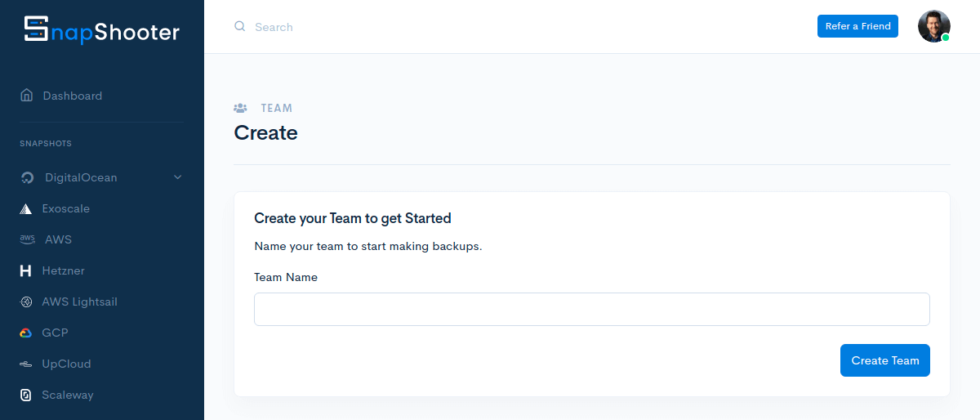
Task: Click the AWS Lightsail icon
Action: [x=26, y=302]
